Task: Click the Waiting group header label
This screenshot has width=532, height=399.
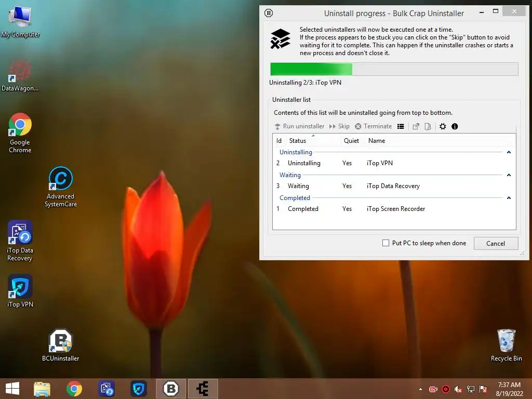Action: pos(290,175)
